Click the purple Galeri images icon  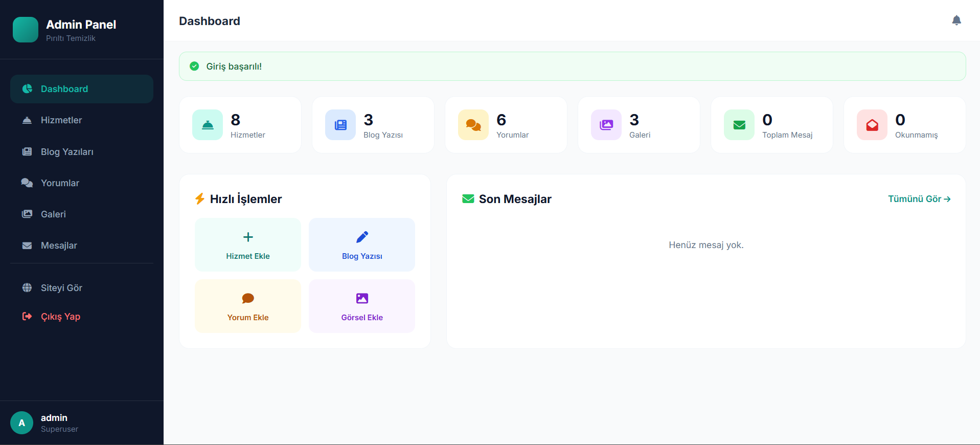[x=606, y=125]
